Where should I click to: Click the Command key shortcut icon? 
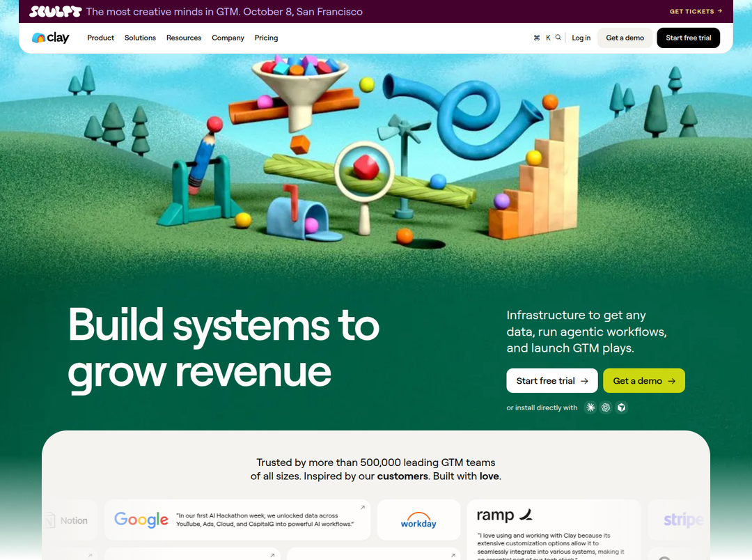coord(537,38)
